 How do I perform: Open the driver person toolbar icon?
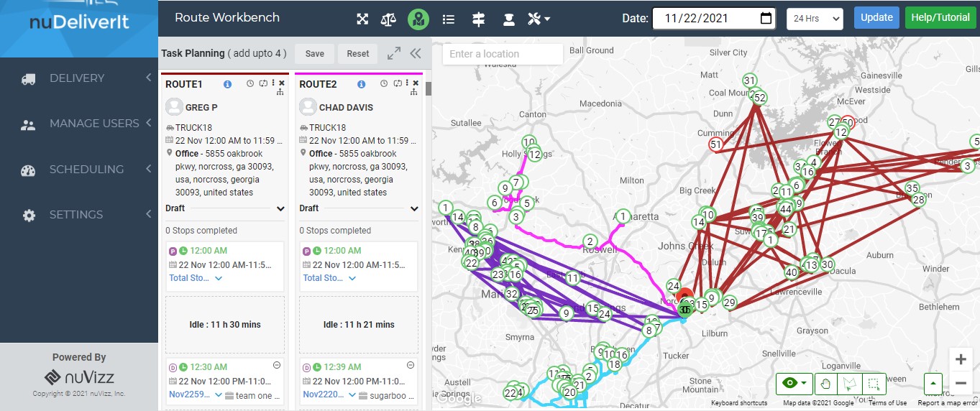pyautogui.click(x=508, y=19)
